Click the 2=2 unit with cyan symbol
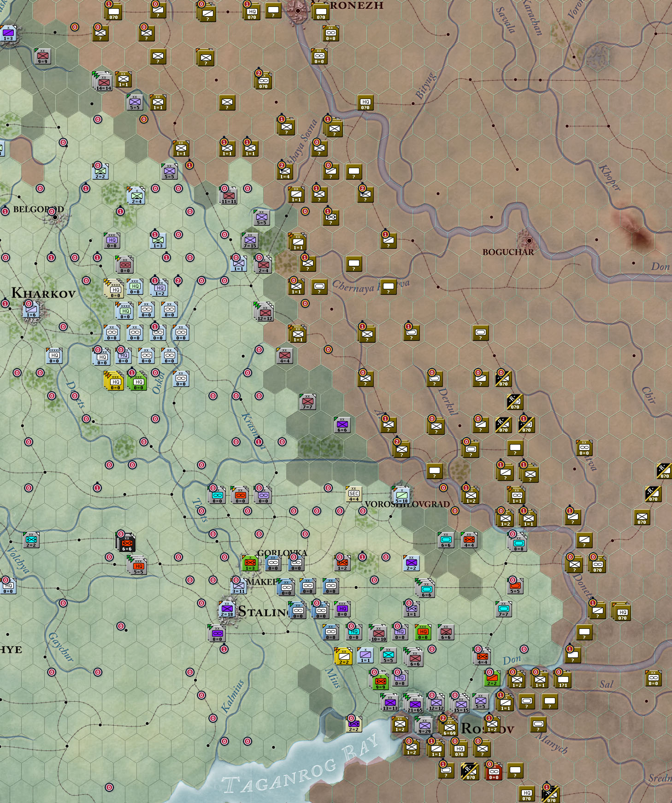 tap(31, 540)
